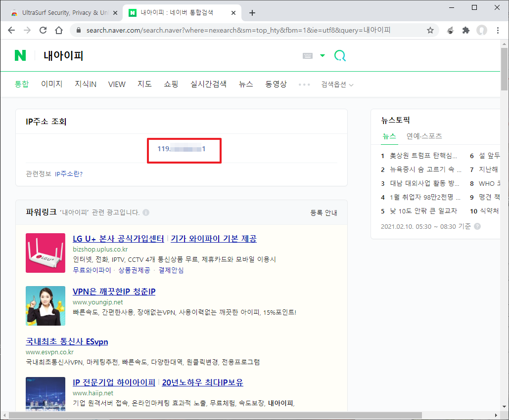The width and height of the screenshot is (509, 420).
Task: Reload the Naver search page
Action: (43, 31)
